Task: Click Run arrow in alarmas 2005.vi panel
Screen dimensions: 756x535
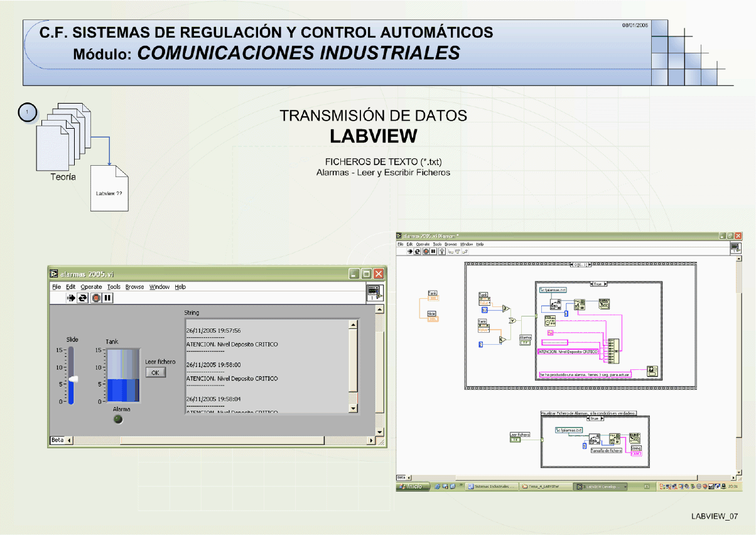Action: (x=72, y=298)
